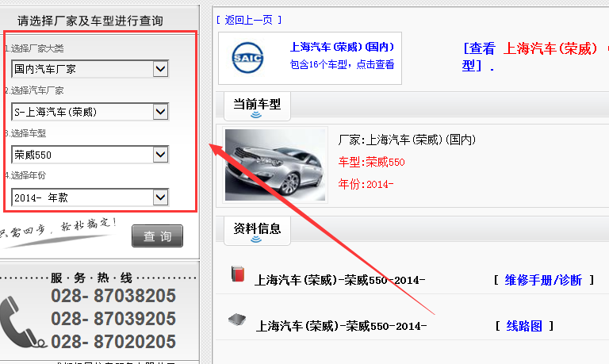This screenshot has height=364, width=609.
Task: Click the 年份:2014- red text
Action: click(366, 184)
